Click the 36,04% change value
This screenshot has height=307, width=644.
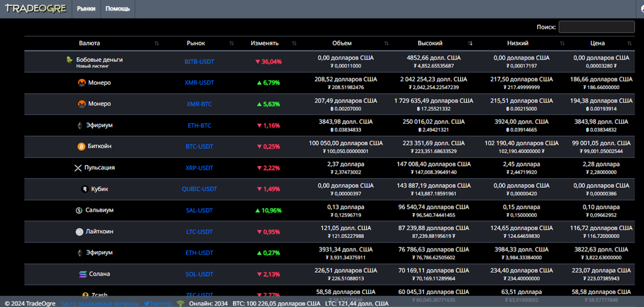(x=268, y=62)
